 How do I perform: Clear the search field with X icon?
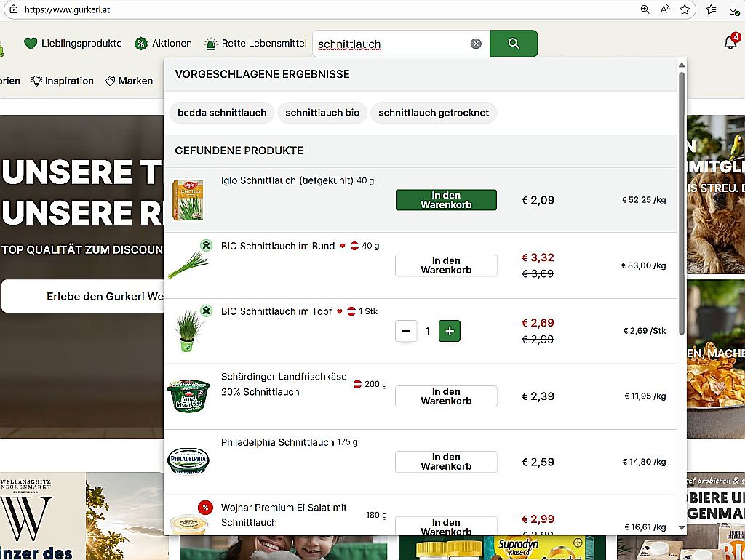coord(476,44)
